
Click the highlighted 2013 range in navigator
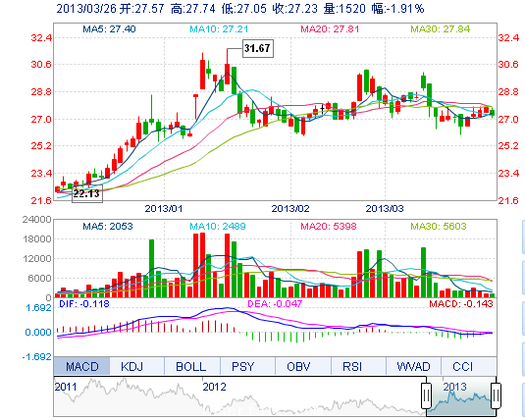(x=461, y=396)
